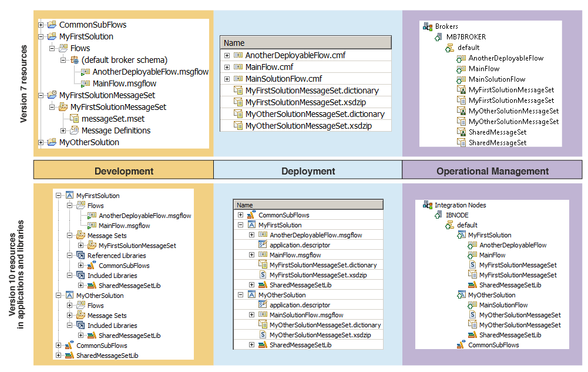
Task: Click the Brokers root icon
Action: click(428, 26)
